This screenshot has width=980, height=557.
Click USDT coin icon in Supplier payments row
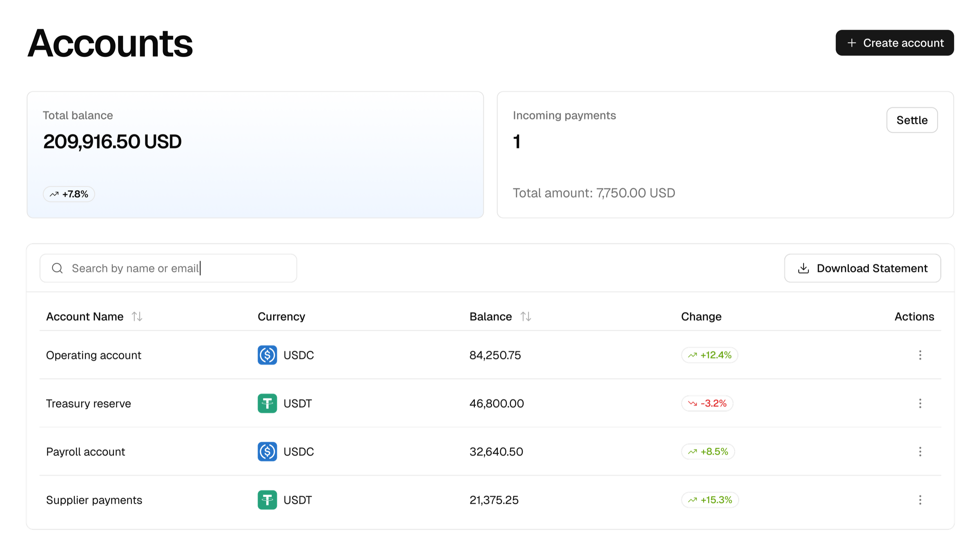point(267,500)
